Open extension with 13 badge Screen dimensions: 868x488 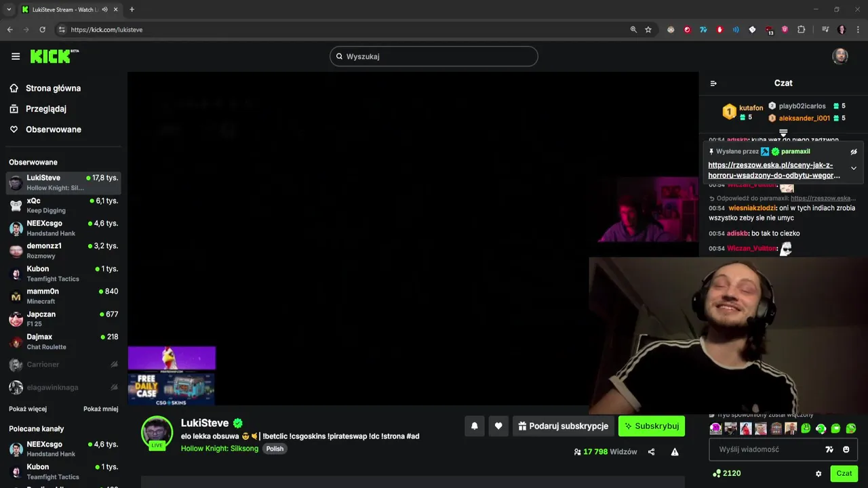tap(769, 30)
